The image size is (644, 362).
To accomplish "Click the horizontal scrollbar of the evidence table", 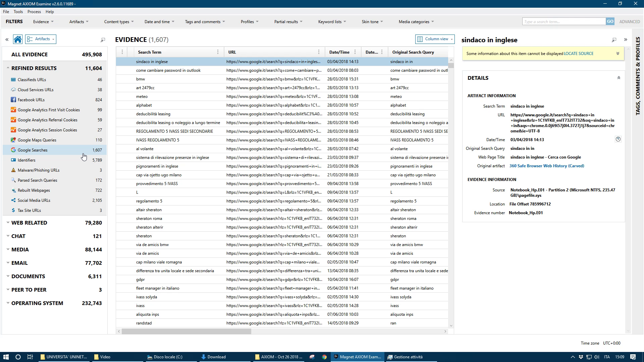I will 186,331.
